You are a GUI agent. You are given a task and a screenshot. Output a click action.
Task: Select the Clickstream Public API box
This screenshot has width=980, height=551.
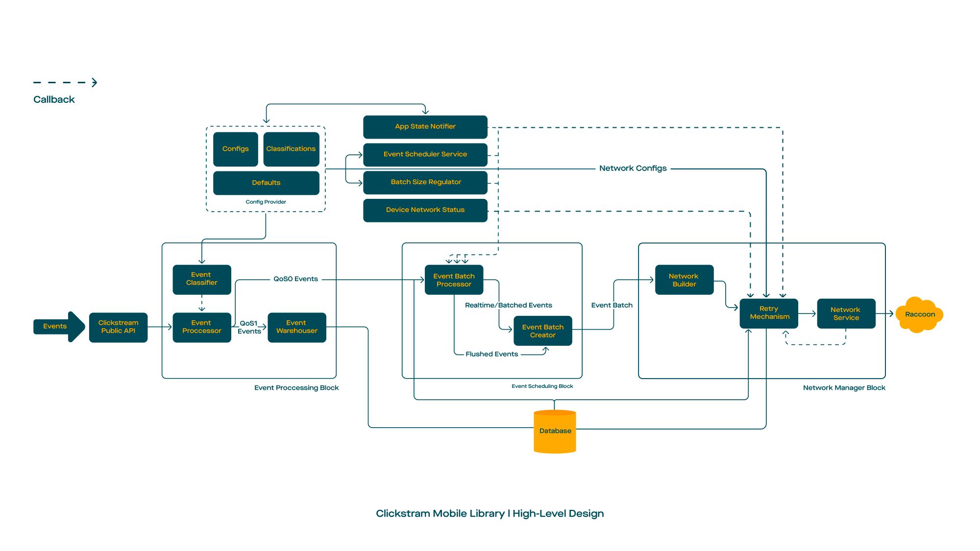pyautogui.click(x=118, y=327)
